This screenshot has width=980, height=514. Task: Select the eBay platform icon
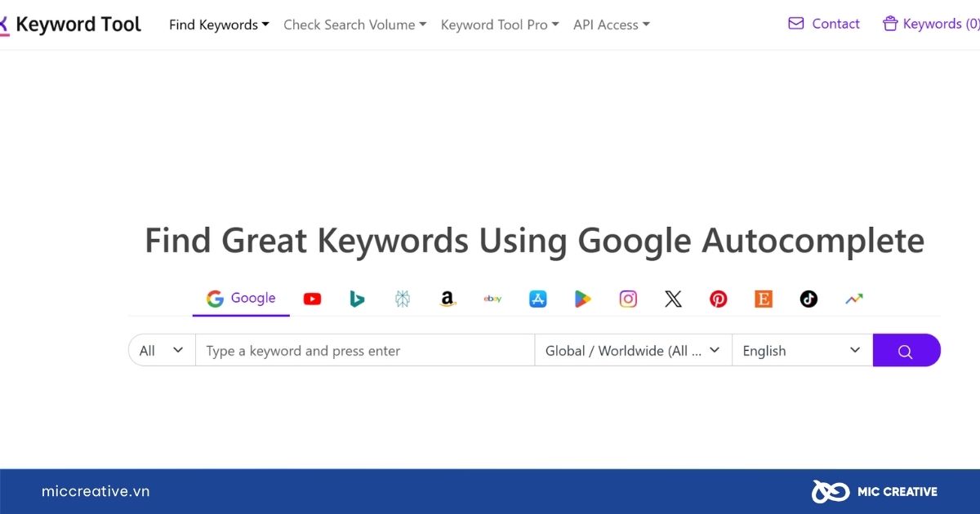point(492,299)
